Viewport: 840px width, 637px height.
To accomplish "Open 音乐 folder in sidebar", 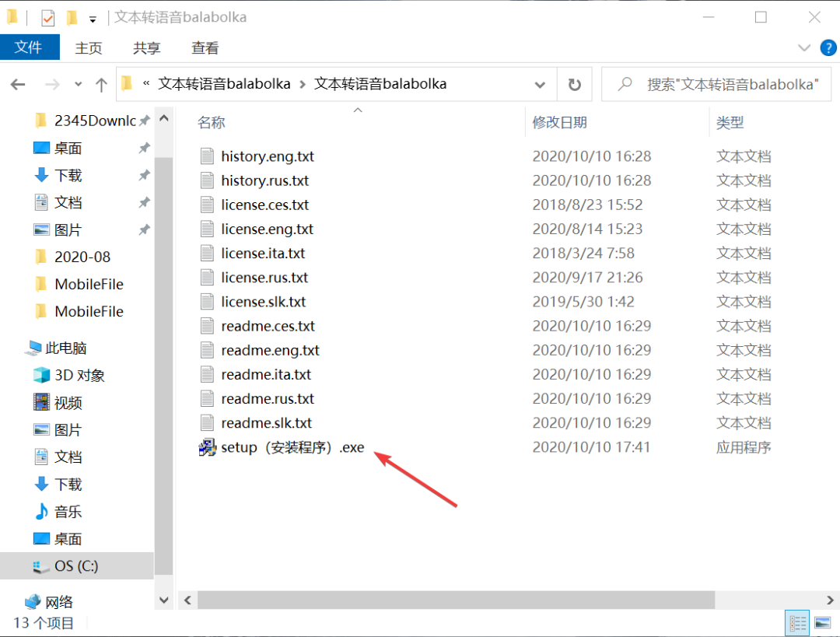I will [68, 512].
